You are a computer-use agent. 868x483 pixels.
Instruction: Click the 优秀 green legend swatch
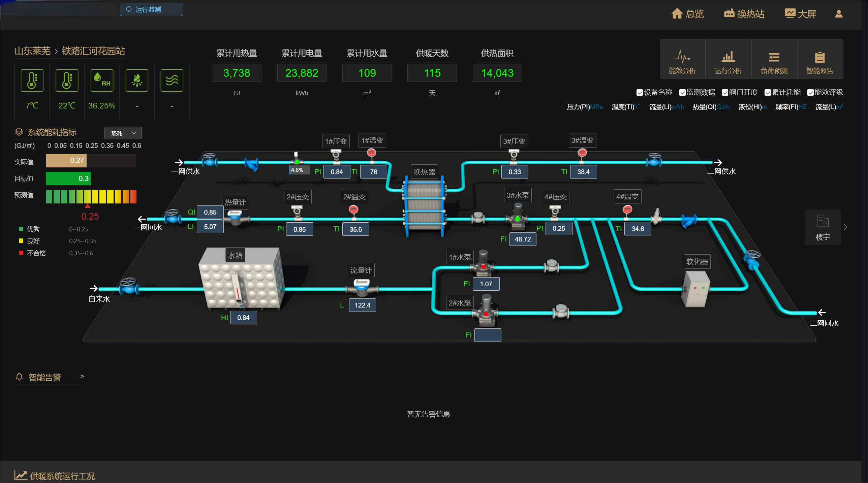[21, 229]
